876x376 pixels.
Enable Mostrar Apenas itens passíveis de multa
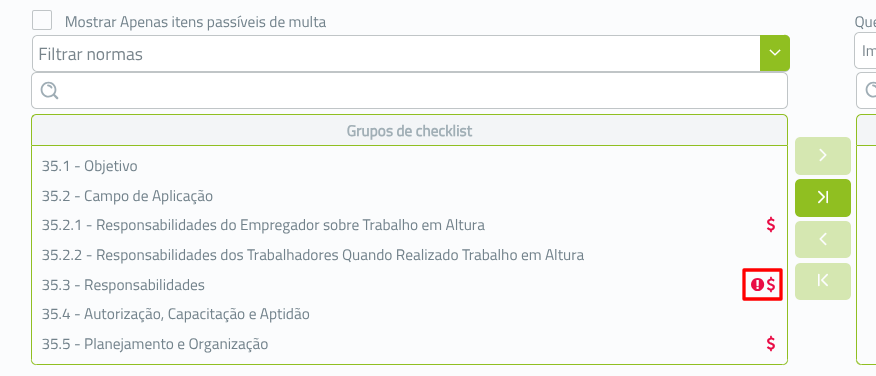[42, 21]
